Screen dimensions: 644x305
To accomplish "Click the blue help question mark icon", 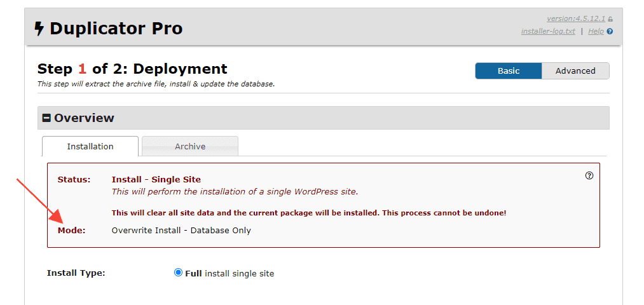I will (610, 31).
